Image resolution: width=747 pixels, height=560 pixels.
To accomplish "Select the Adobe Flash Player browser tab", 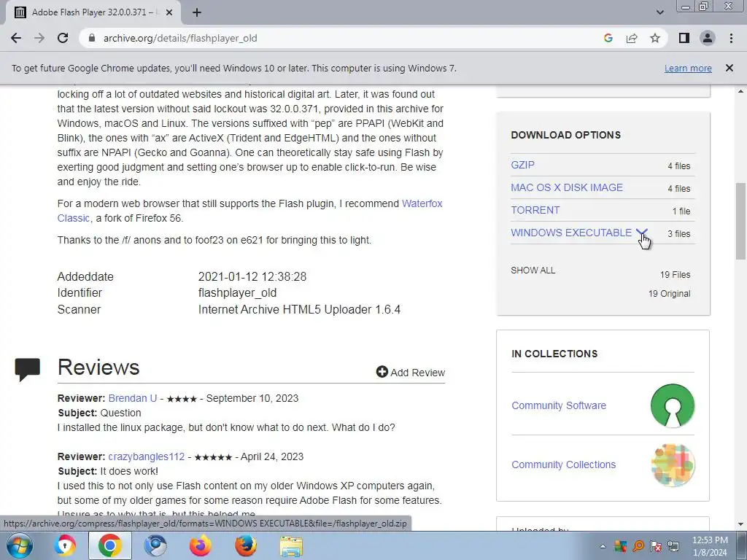I will tap(93, 12).
